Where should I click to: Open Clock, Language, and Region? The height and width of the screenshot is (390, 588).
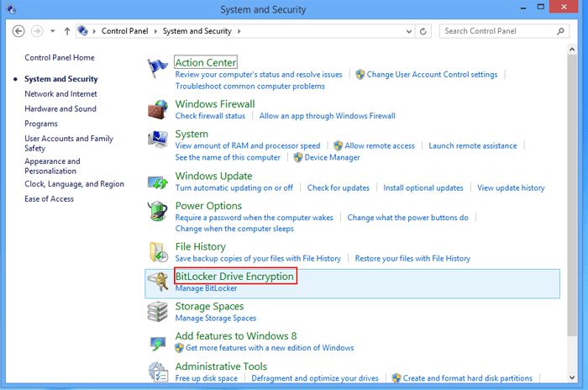click(x=74, y=184)
